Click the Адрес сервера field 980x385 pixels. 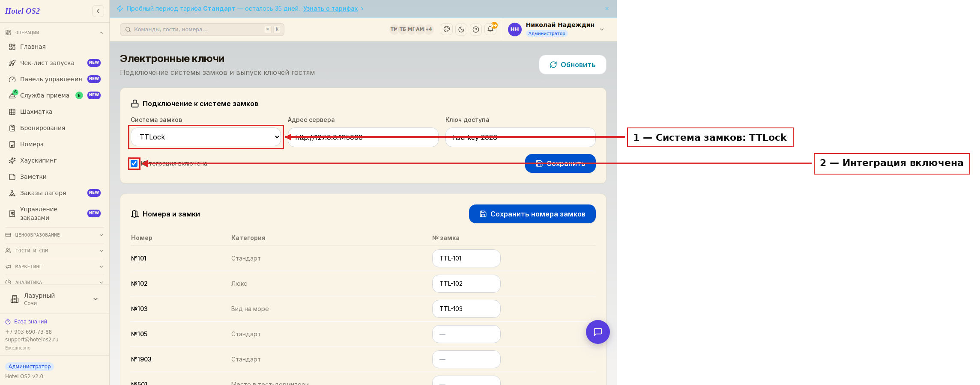click(363, 137)
